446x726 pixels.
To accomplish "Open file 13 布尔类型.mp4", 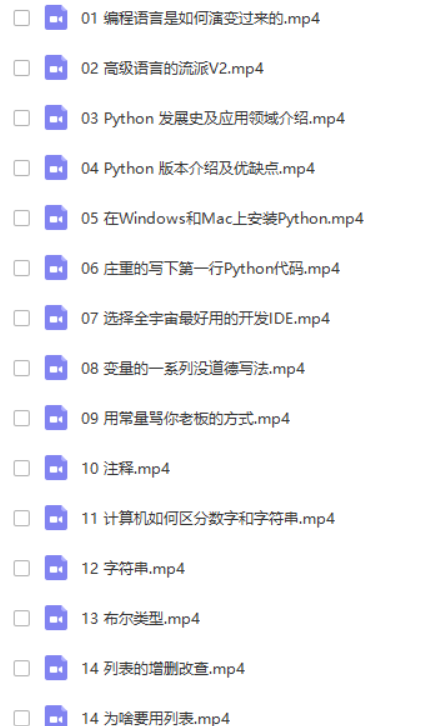I will tap(140, 619).
